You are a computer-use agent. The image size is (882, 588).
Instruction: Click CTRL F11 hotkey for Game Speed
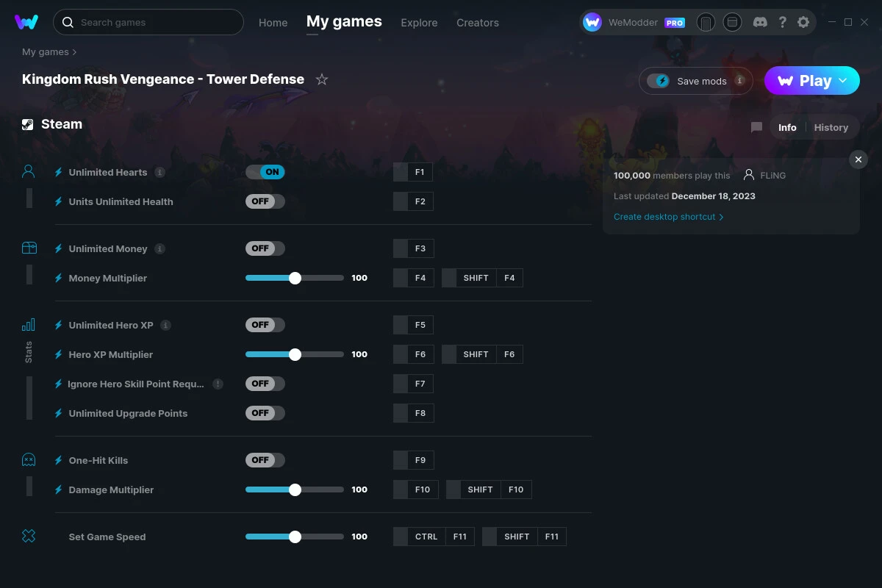(x=434, y=537)
